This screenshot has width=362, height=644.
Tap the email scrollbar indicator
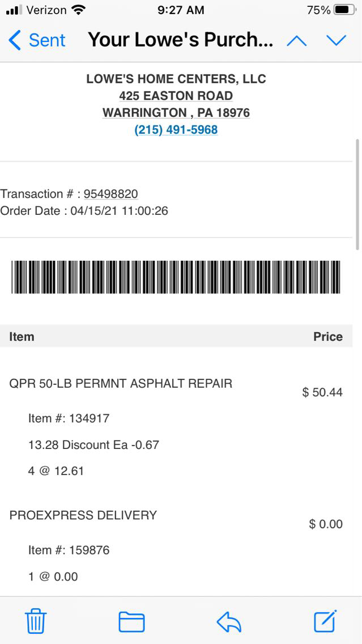(357, 194)
